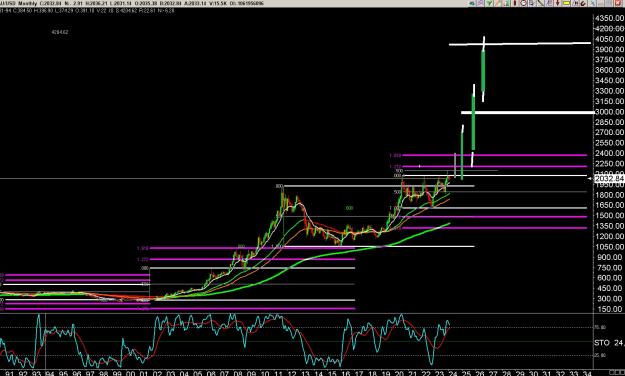The height and width of the screenshot is (376, 625).
Task: Click the 150.00 price axis label
Action: point(609,309)
